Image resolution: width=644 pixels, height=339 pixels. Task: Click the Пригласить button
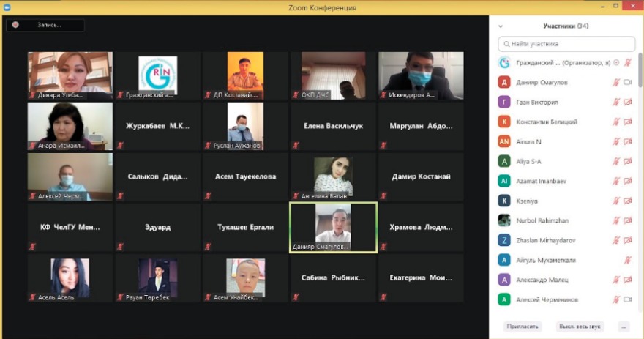pos(522,327)
